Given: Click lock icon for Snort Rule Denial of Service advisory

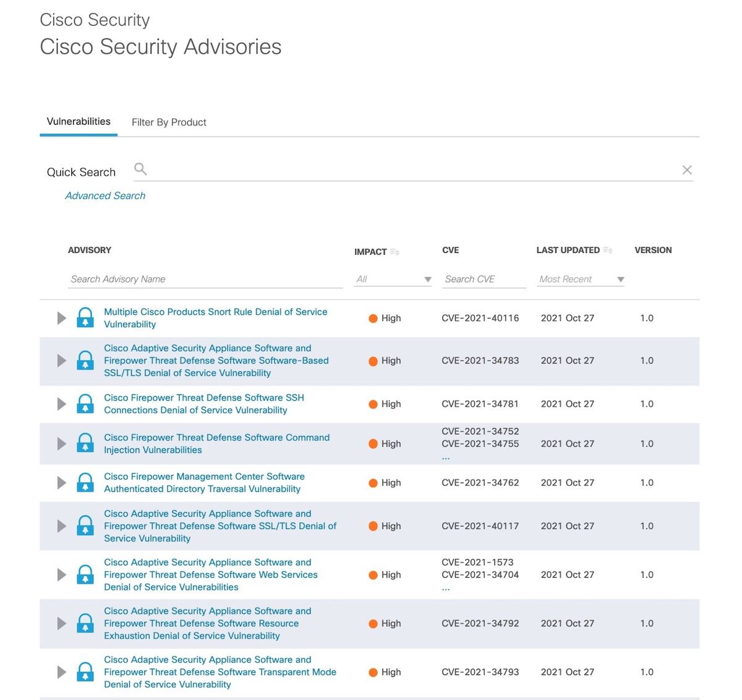Looking at the screenshot, I should (x=85, y=318).
